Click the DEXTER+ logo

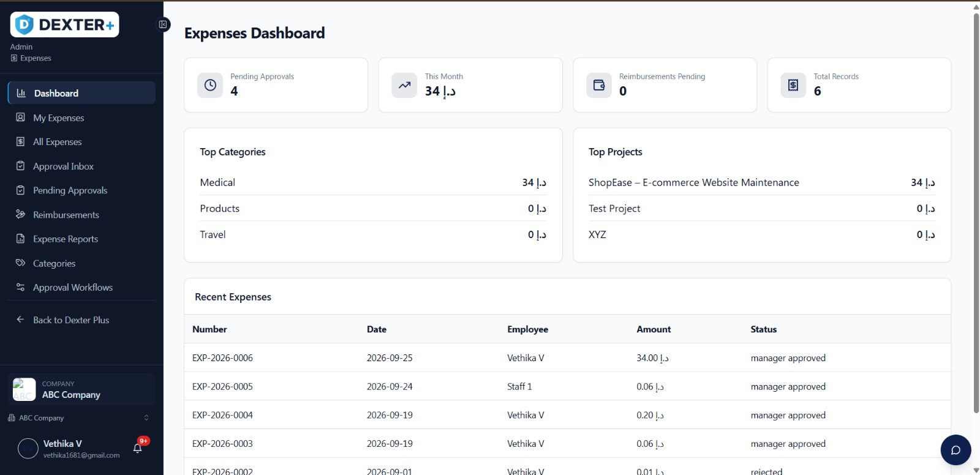pyautogui.click(x=64, y=24)
